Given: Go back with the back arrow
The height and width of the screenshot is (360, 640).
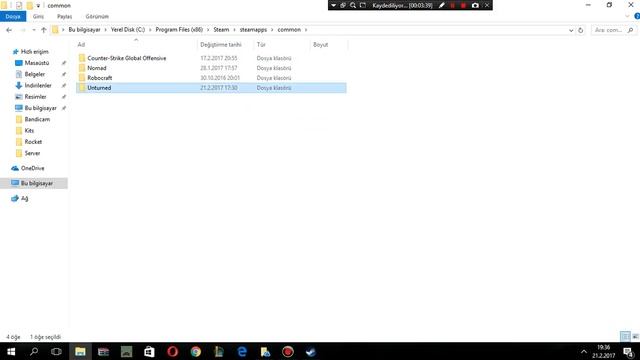Looking at the screenshot, I should click(9, 30).
